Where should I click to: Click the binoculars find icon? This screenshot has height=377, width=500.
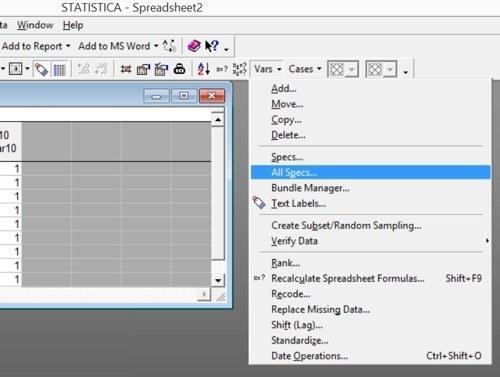(179, 69)
